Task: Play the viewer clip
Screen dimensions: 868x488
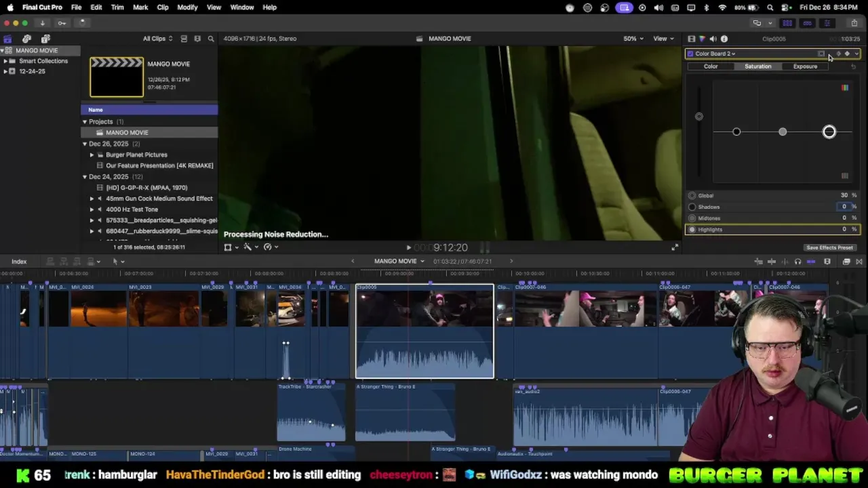Action: [408, 248]
